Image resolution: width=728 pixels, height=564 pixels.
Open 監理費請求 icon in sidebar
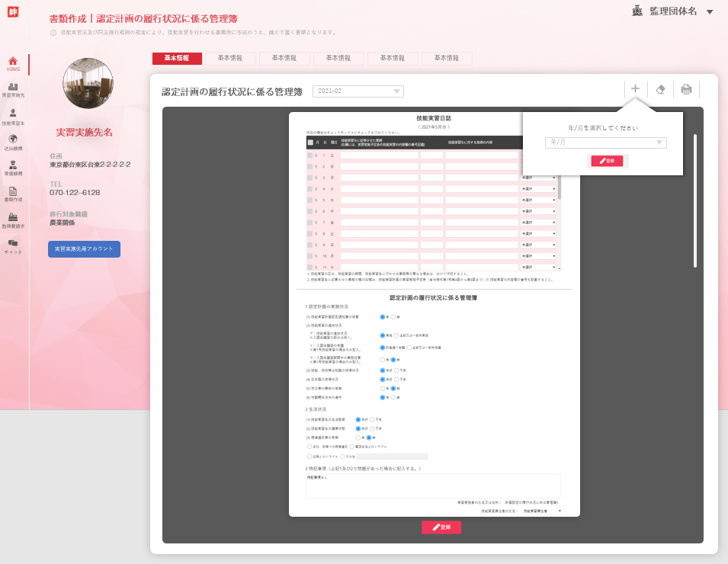[13, 220]
